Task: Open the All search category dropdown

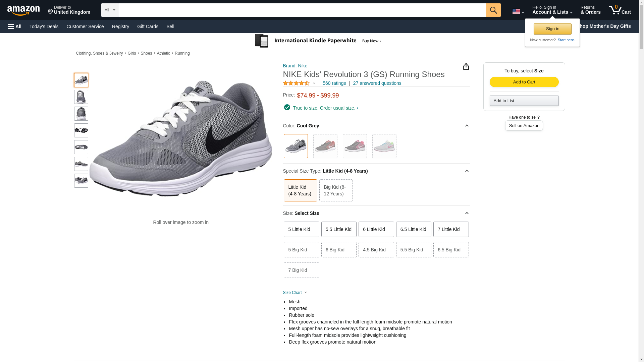Action: pyautogui.click(x=109, y=10)
